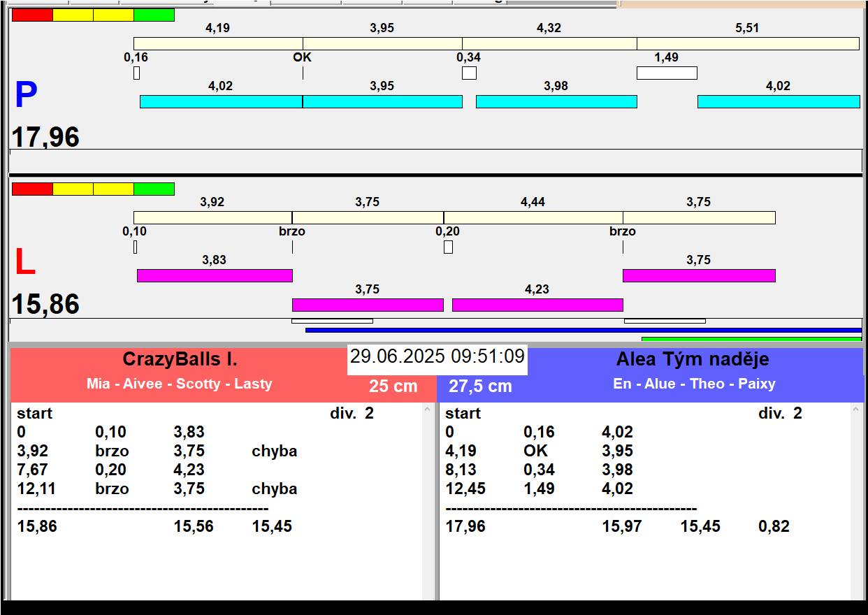Click the CrazyBalls I. team header

tap(180, 359)
